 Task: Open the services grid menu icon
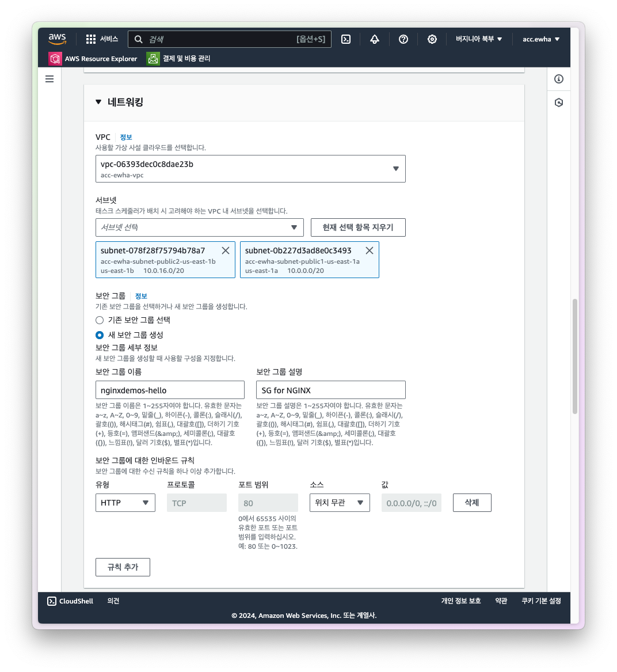[x=91, y=39]
